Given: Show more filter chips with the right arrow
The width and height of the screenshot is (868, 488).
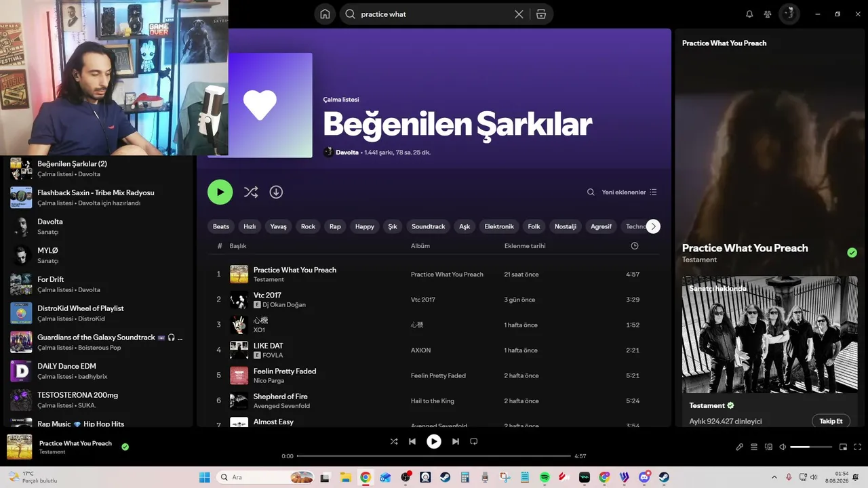Looking at the screenshot, I should 653,226.
